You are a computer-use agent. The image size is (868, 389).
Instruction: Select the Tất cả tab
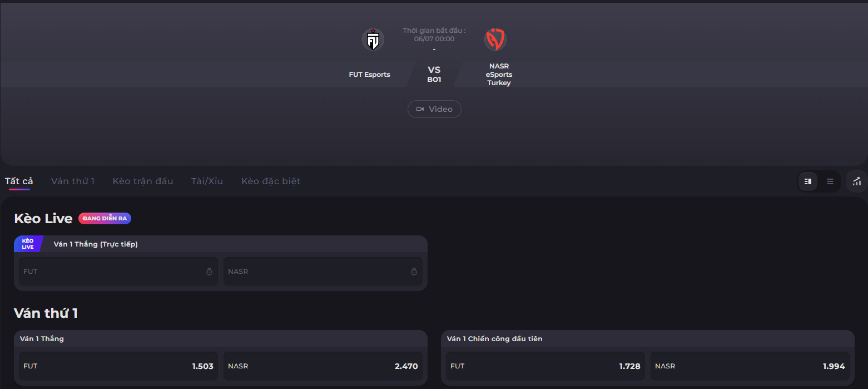click(19, 181)
